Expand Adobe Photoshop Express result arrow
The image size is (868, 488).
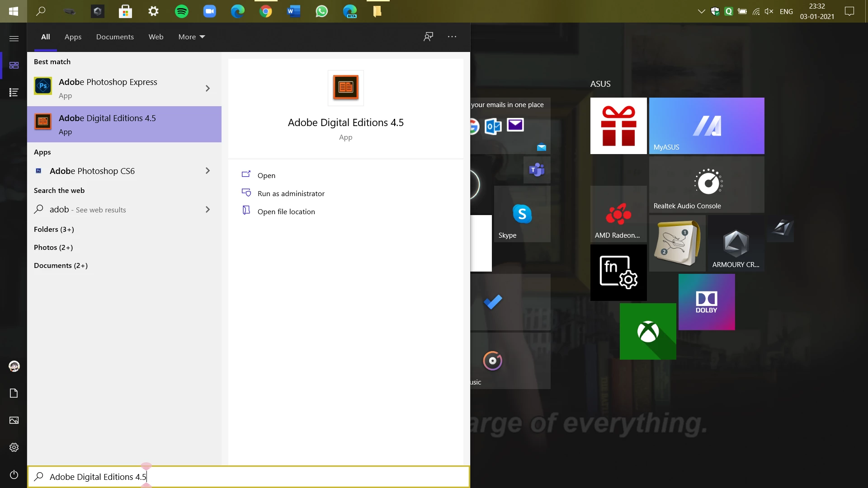pos(208,88)
